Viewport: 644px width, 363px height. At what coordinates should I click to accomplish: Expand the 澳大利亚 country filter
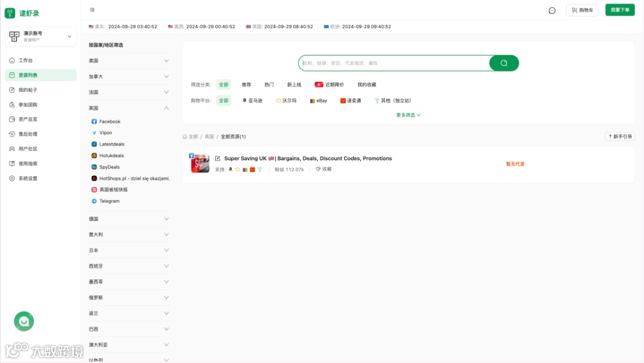[x=129, y=345]
